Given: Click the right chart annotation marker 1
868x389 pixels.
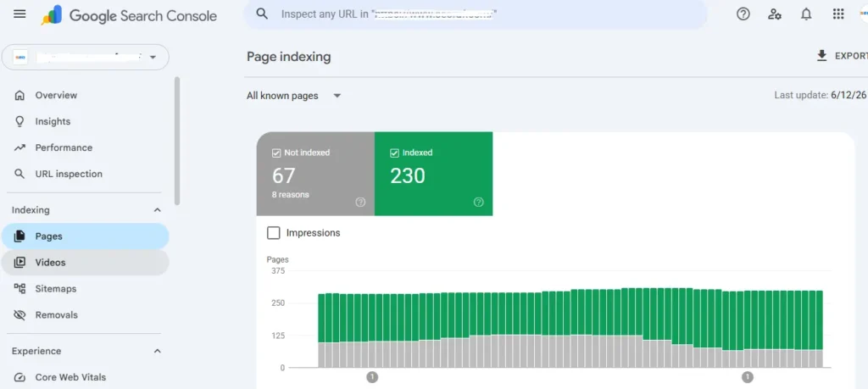Looking at the screenshot, I should (x=748, y=377).
